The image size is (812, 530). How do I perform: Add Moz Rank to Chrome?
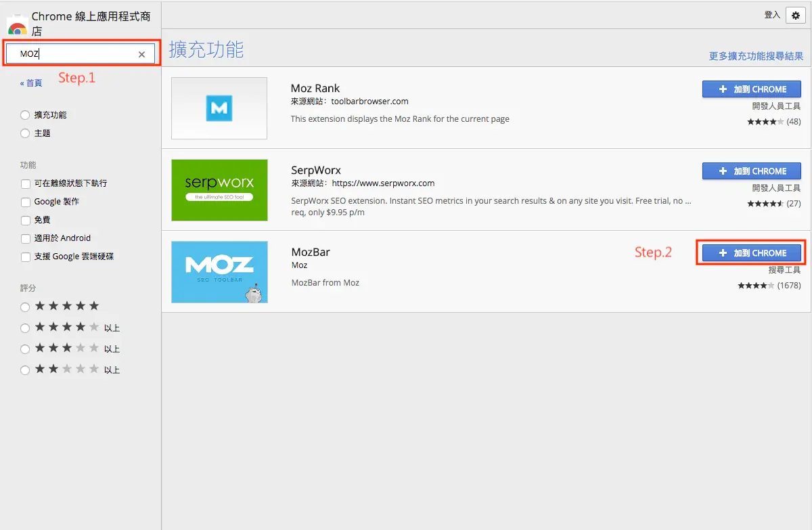(x=752, y=89)
